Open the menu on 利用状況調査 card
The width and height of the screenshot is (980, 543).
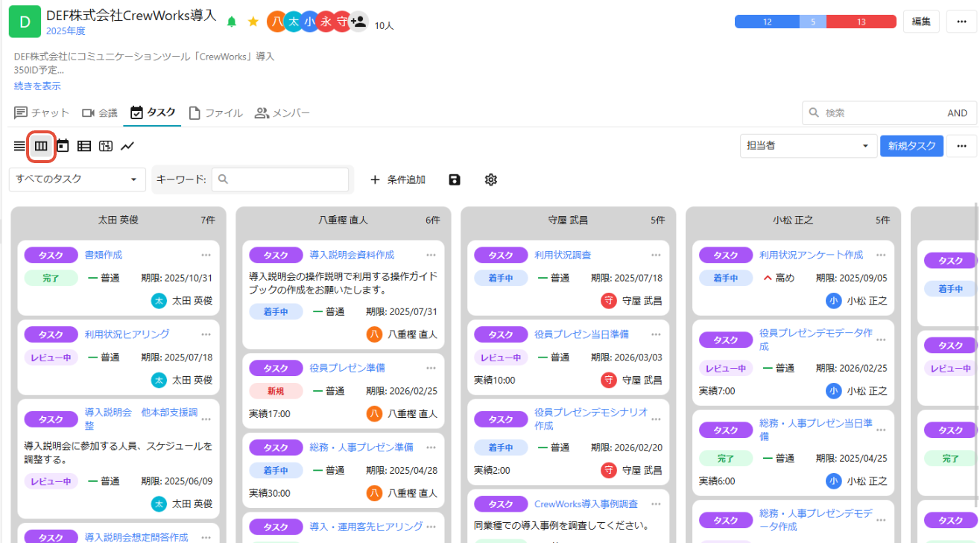tap(656, 255)
